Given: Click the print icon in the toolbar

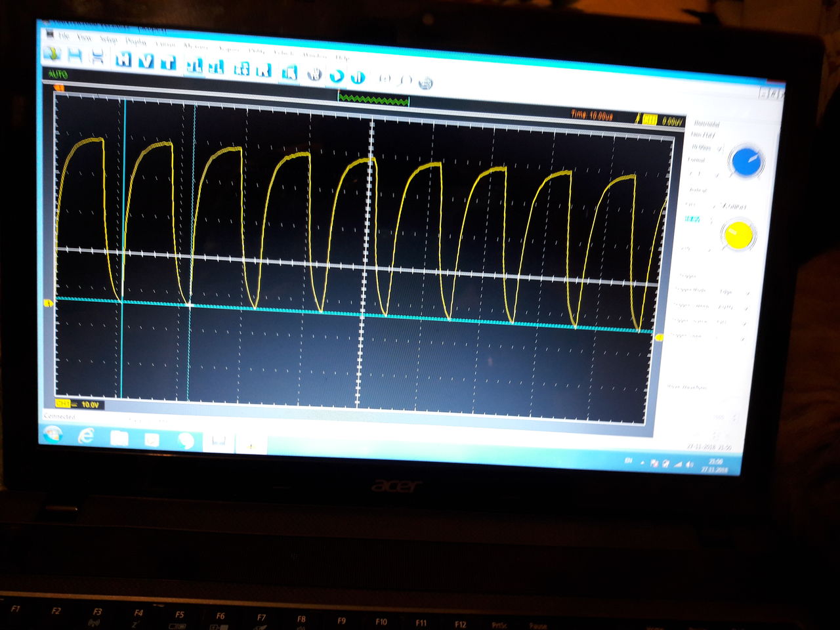Looking at the screenshot, I should pyautogui.click(x=98, y=58).
